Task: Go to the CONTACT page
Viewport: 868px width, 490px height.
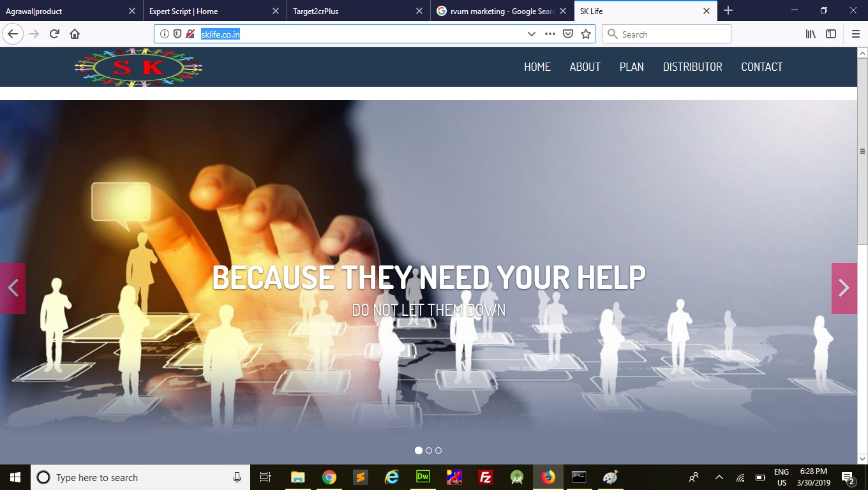Action: point(761,67)
